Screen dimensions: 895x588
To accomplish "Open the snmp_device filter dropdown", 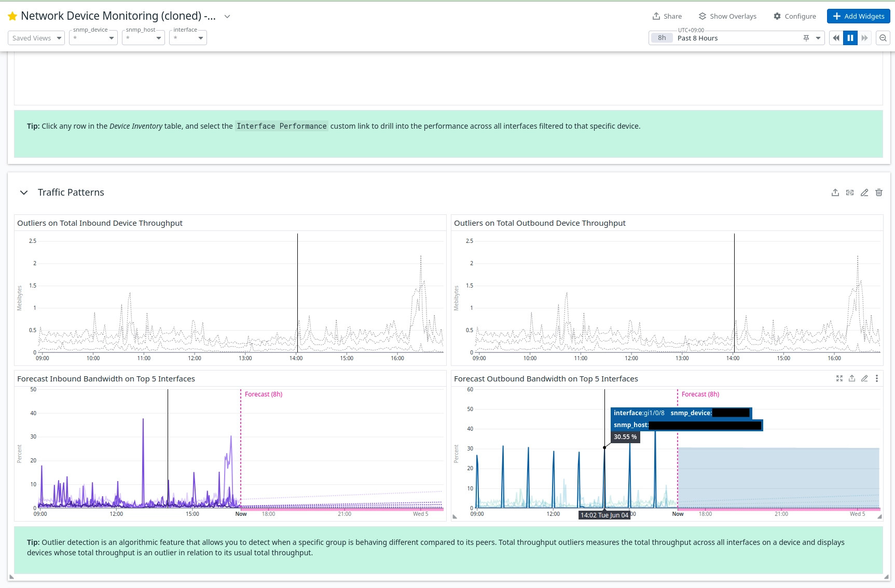I will (x=93, y=38).
